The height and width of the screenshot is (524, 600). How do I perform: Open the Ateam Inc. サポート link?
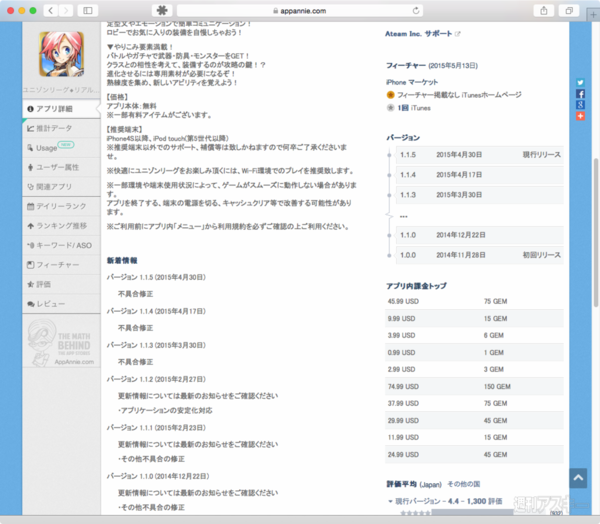[418, 34]
